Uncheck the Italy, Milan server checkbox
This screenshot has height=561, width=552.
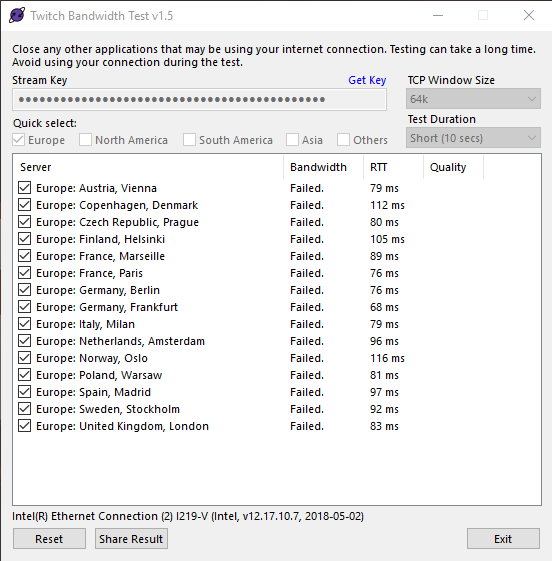(24, 324)
